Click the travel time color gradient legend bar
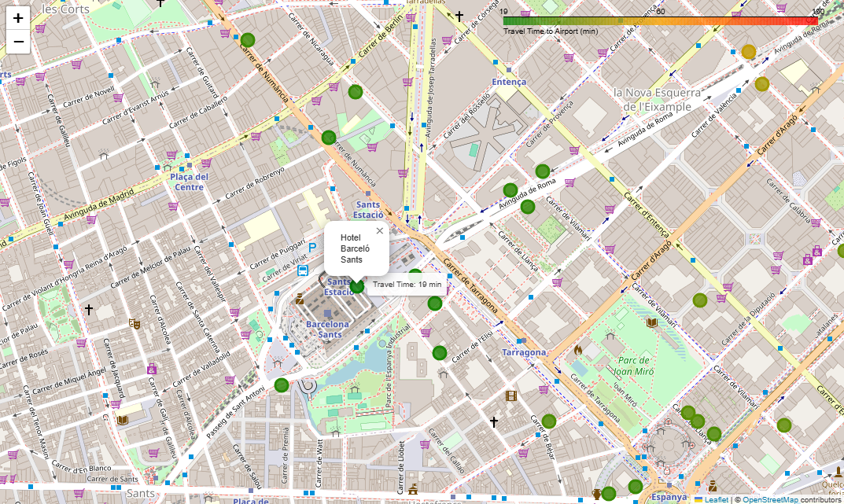 point(661,21)
